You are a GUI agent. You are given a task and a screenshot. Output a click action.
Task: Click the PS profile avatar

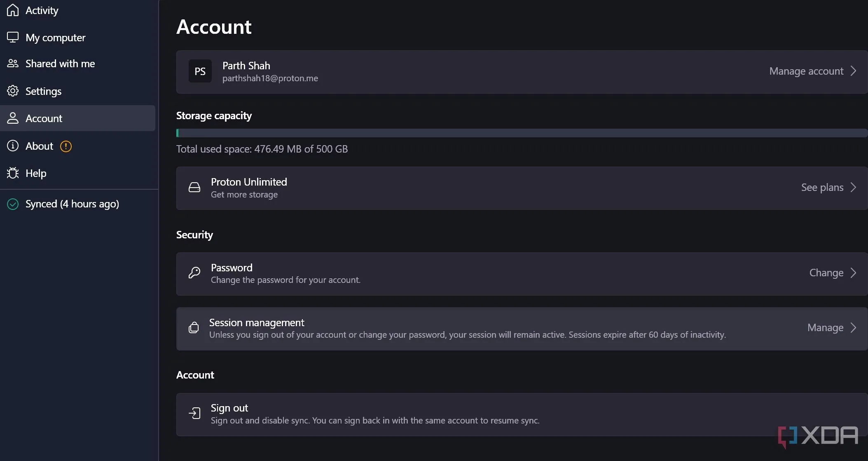click(x=200, y=71)
